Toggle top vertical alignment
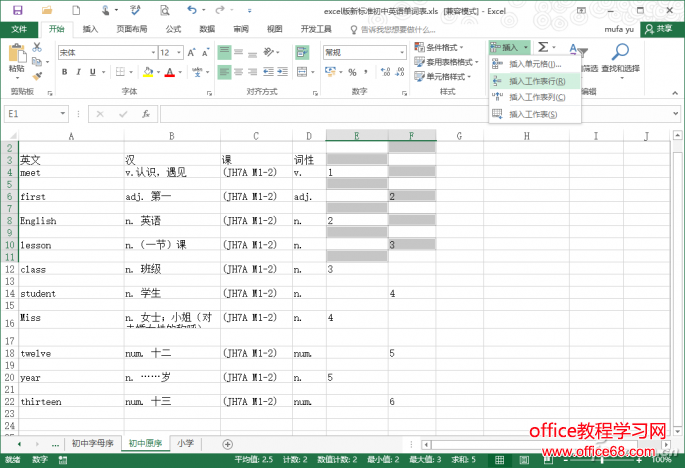Screen dimensions: 685x468 pyautogui.click(x=224, y=52)
